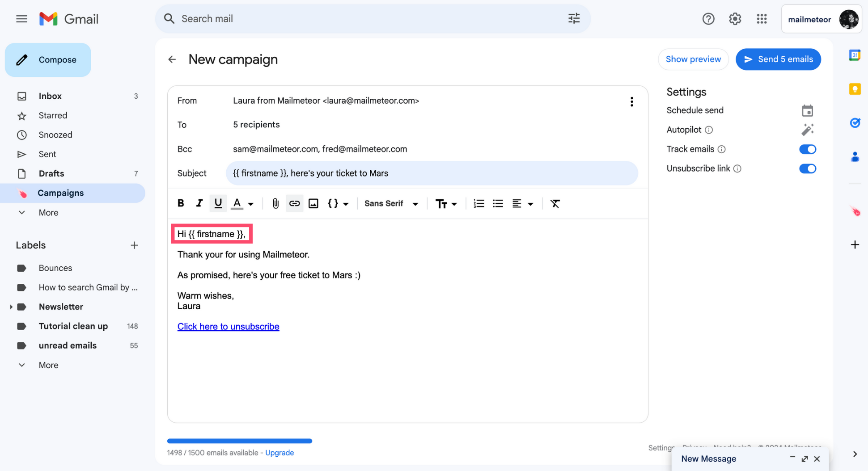Click the Track emails info icon
868x471 pixels.
tap(721, 149)
